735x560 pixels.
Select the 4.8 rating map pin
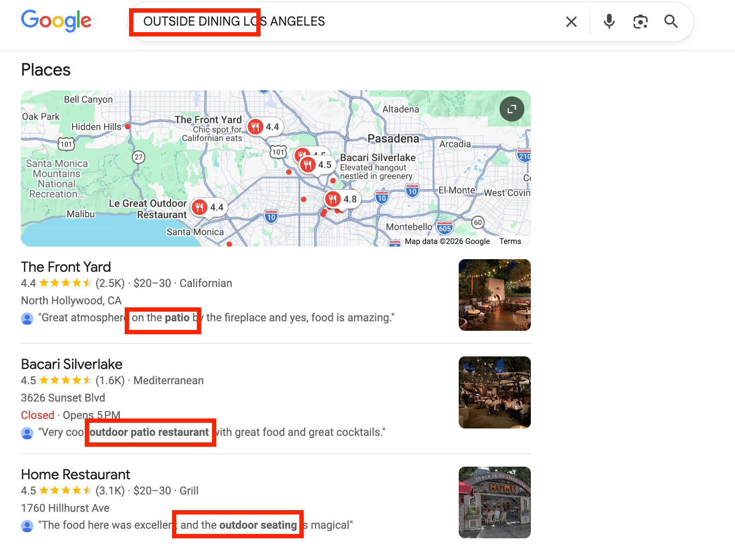pos(342,199)
